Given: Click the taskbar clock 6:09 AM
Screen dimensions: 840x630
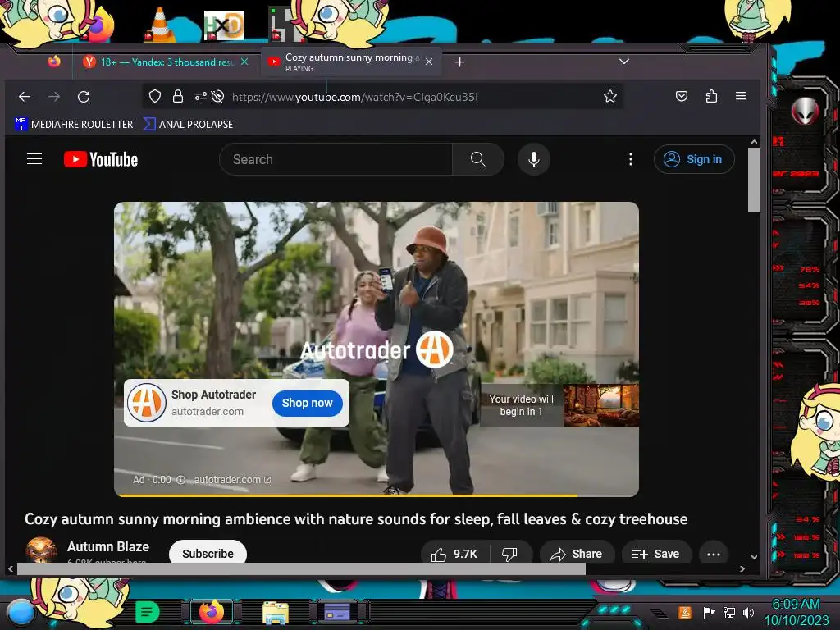Looking at the screenshot, I should 796,604.
